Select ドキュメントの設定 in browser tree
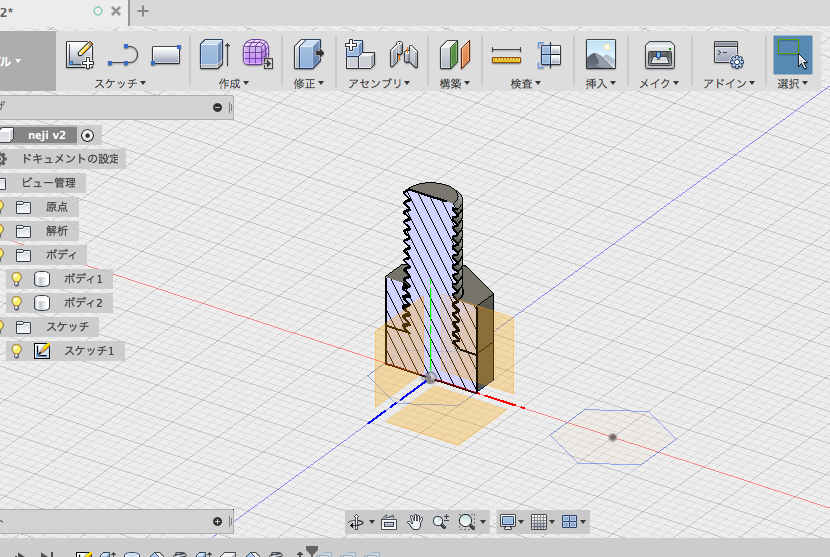The width and height of the screenshot is (830, 557). click(70, 159)
